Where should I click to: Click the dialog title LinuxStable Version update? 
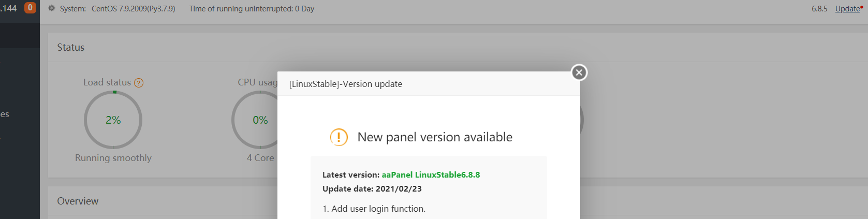coord(346,84)
